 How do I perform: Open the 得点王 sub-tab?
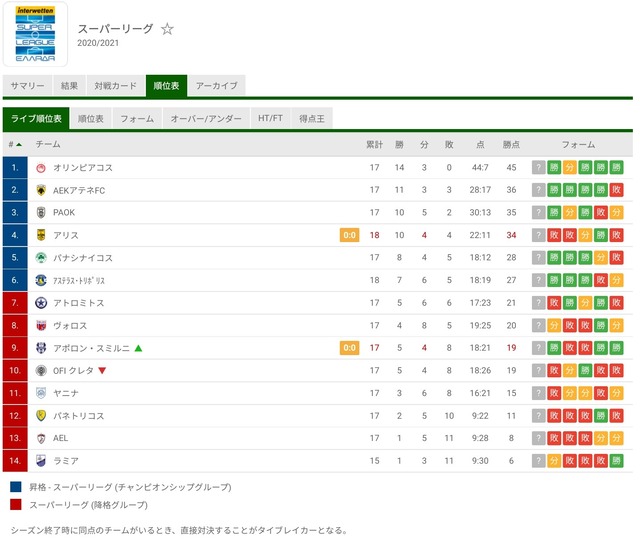312,119
